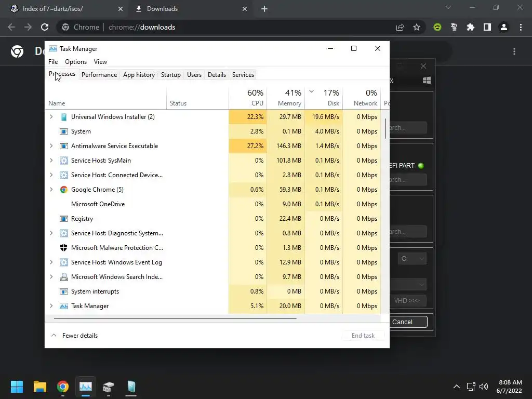Open the share icon in Chrome's address bar
Screen dimensions: 532x399
point(400,27)
